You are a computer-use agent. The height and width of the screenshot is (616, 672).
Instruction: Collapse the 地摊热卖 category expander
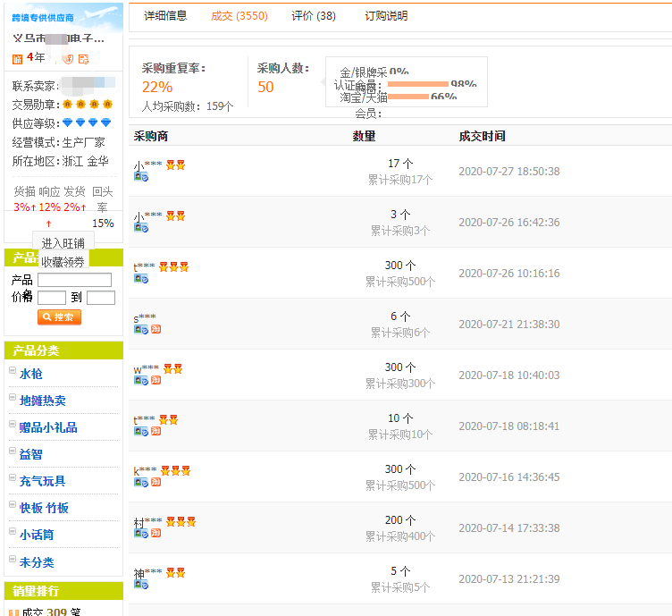point(13,399)
